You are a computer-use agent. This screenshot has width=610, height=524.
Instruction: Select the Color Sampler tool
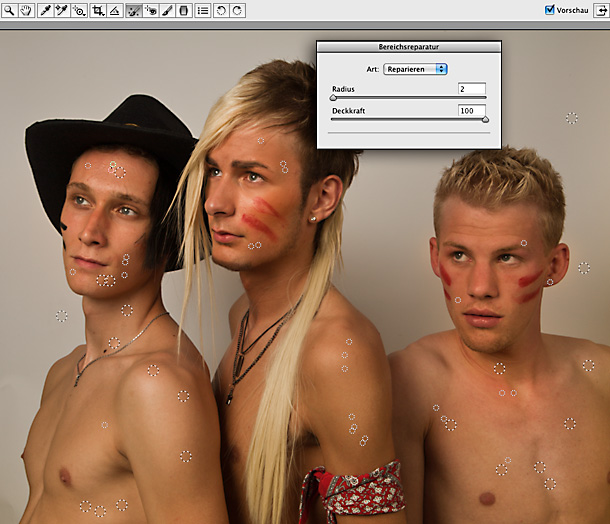click(x=62, y=11)
